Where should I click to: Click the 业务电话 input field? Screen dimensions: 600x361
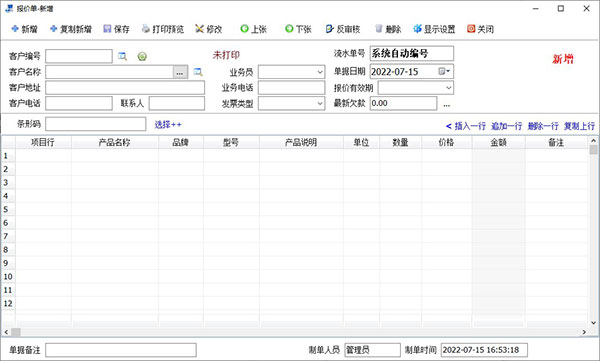tap(292, 88)
